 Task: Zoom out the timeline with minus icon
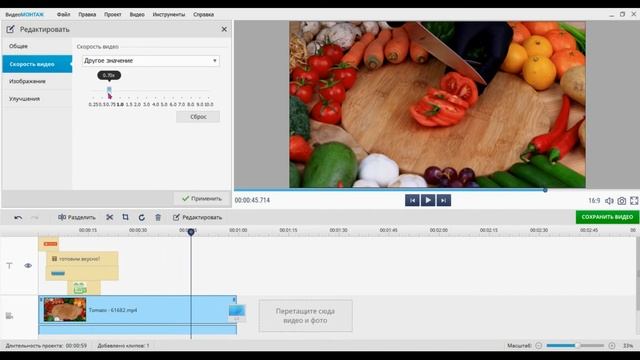[539, 346]
